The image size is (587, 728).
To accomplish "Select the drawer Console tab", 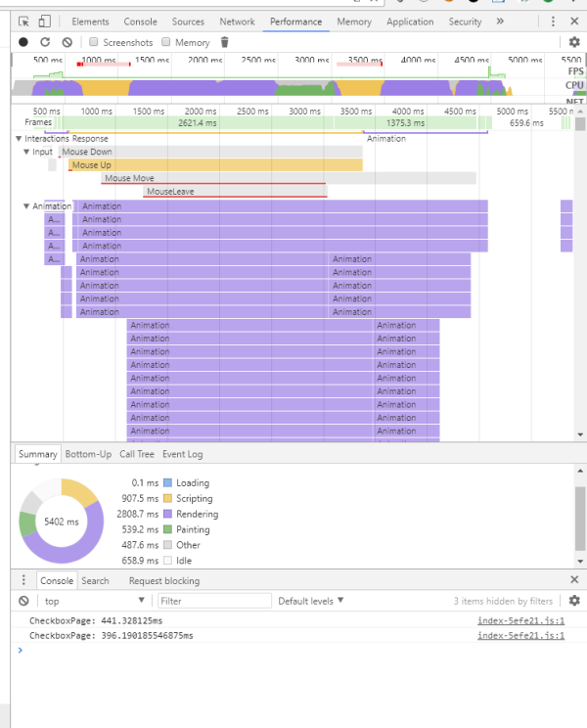I will [57, 580].
